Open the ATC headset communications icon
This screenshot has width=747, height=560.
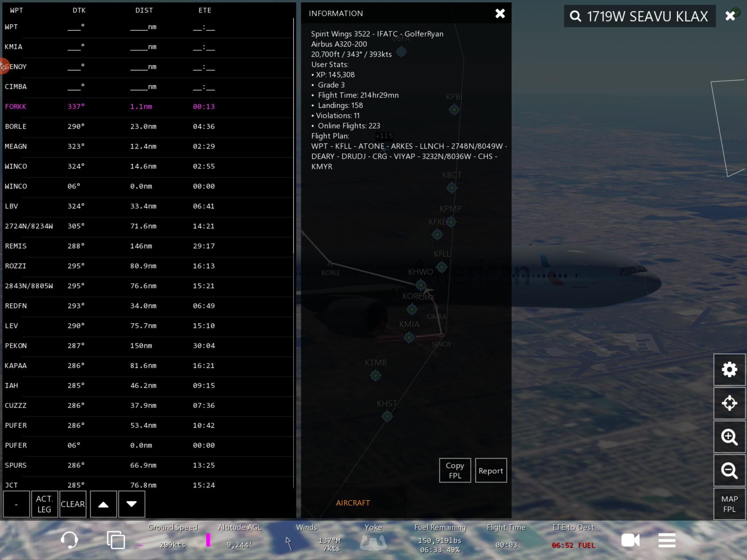point(69,540)
